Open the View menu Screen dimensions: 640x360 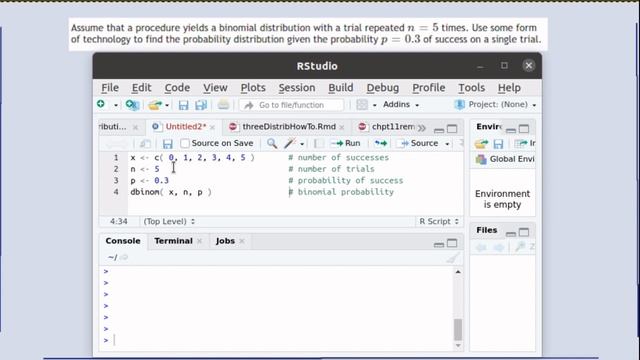coord(215,88)
